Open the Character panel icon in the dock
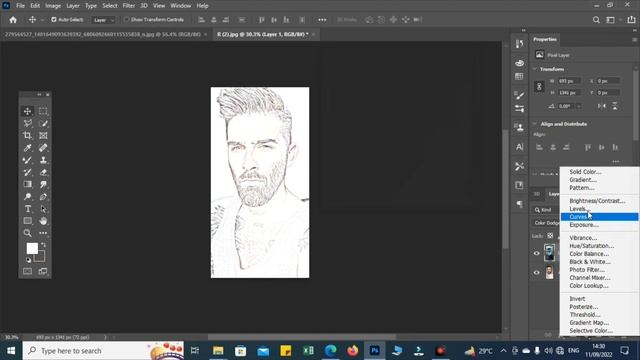This screenshot has width=640, height=360. [x=519, y=147]
